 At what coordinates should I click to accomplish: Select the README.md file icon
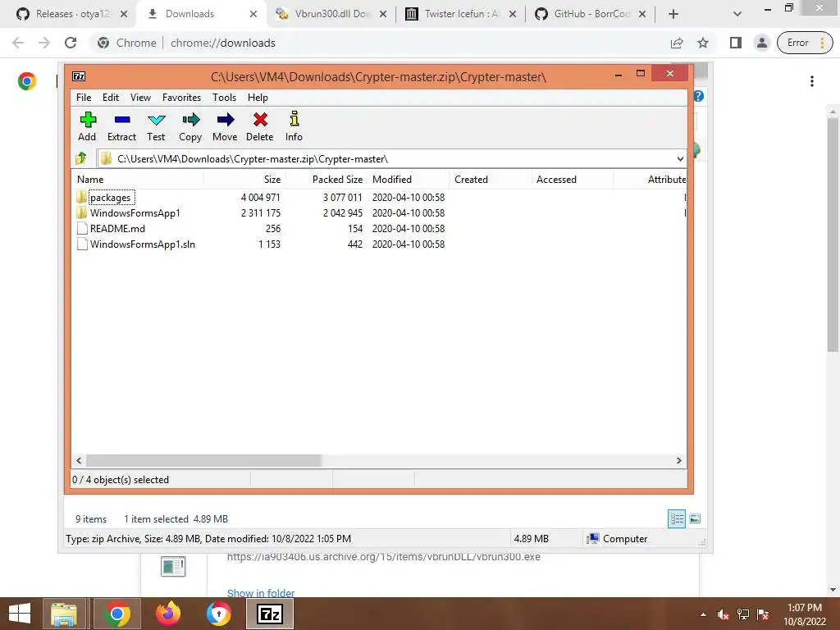pos(82,228)
